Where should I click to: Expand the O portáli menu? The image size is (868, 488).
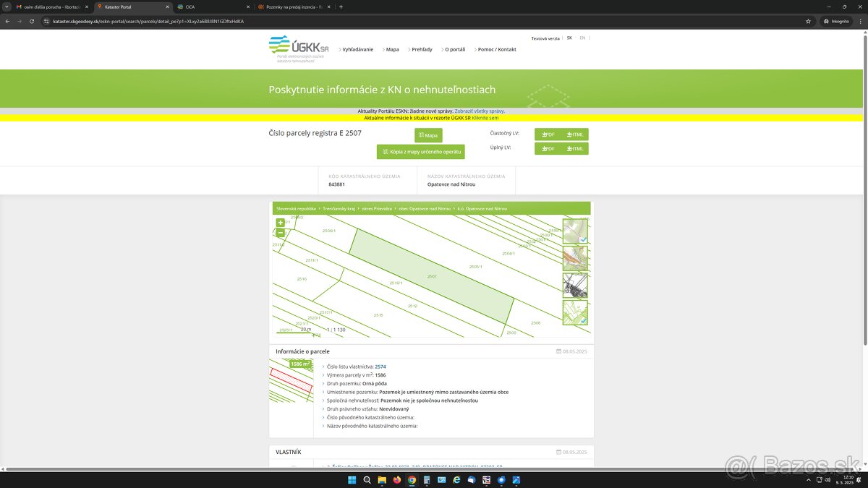[x=454, y=50]
